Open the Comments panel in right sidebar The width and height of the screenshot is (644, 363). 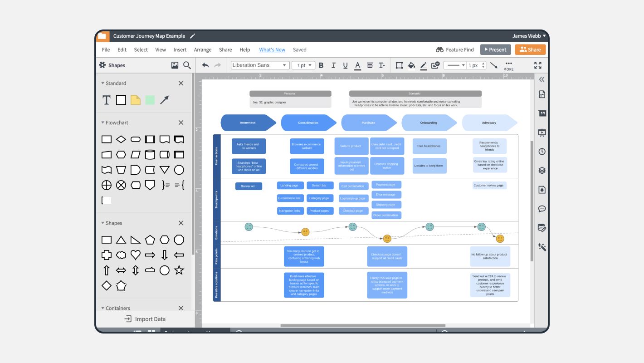[542, 209]
